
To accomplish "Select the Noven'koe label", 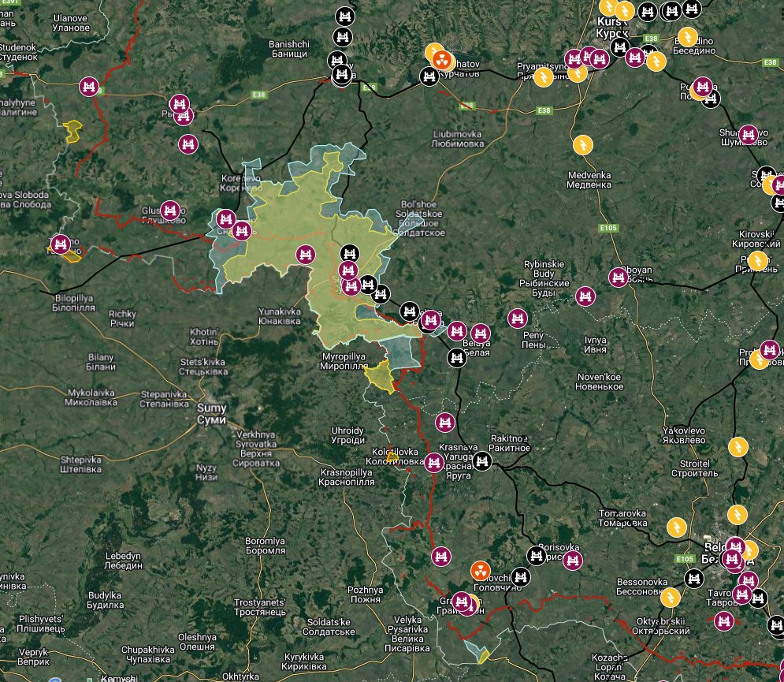I will [599, 382].
